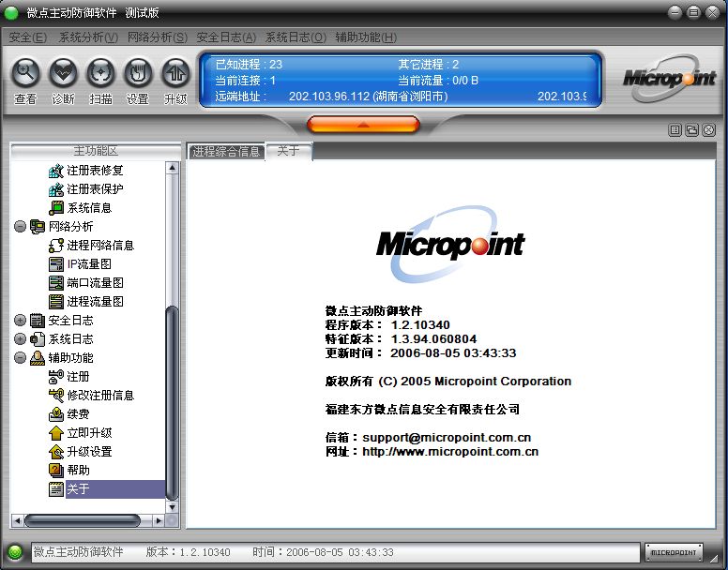Open the 辅助功能(H) menu

point(366,37)
